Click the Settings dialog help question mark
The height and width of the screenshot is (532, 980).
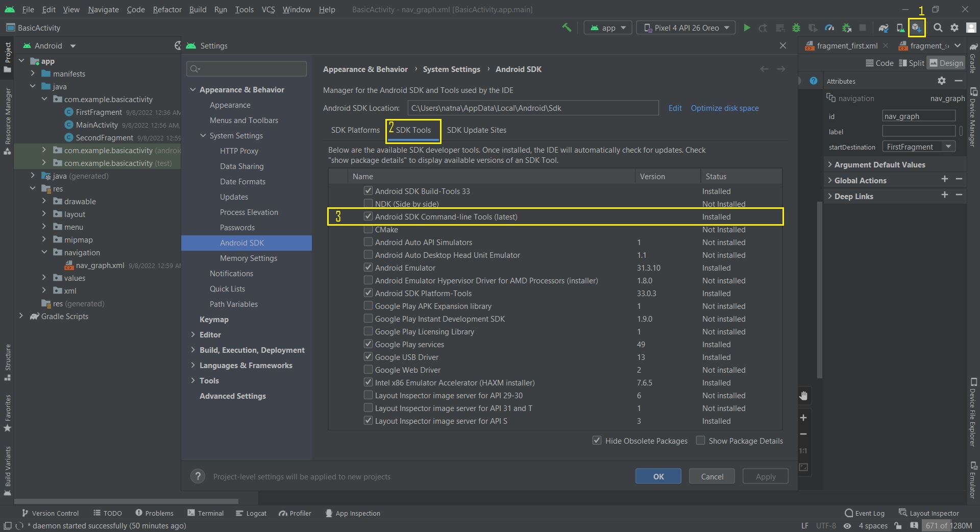coord(198,476)
